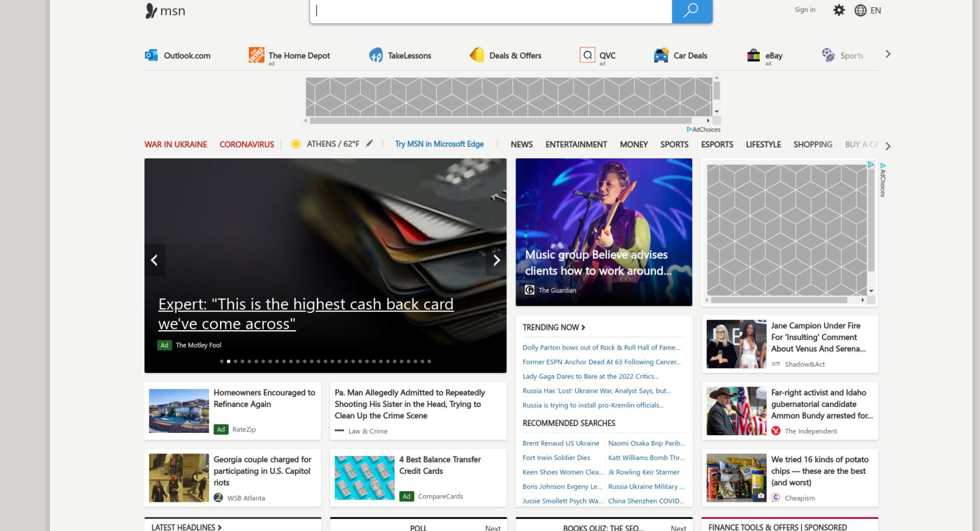Open Dolly Parton trending story
980x531 pixels.
(601, 347)
